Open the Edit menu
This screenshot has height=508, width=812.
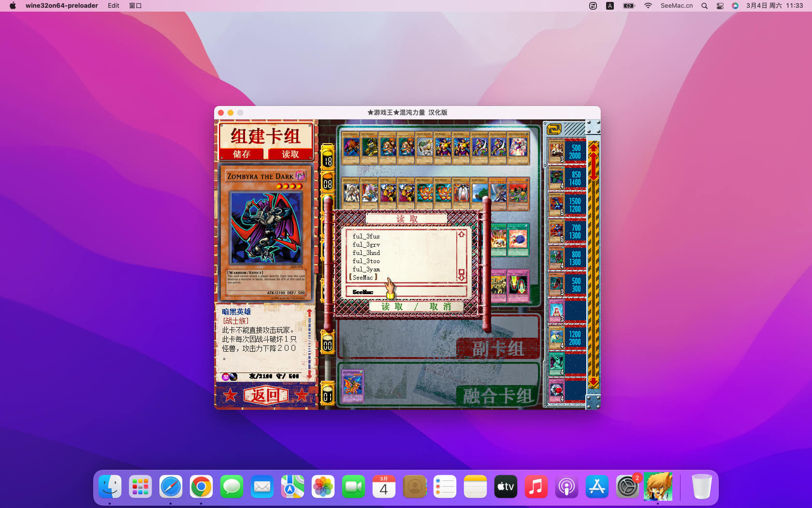coord(114,6)
